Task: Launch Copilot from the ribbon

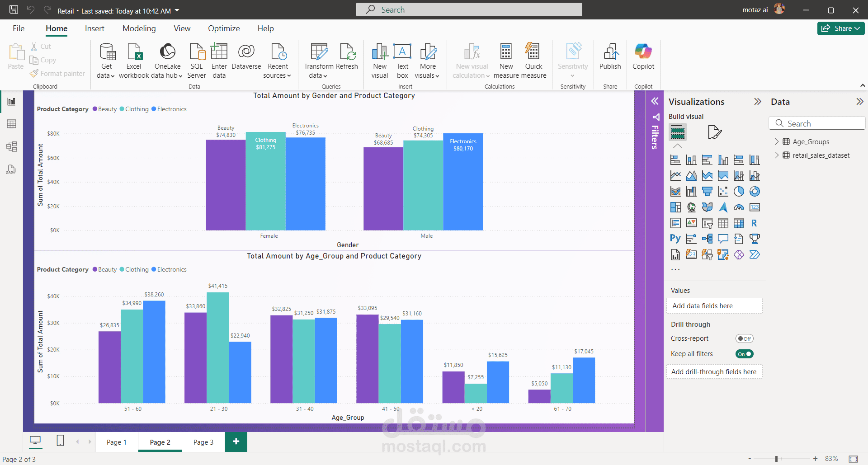Action: pyautogui.click(x=643, y=57)
